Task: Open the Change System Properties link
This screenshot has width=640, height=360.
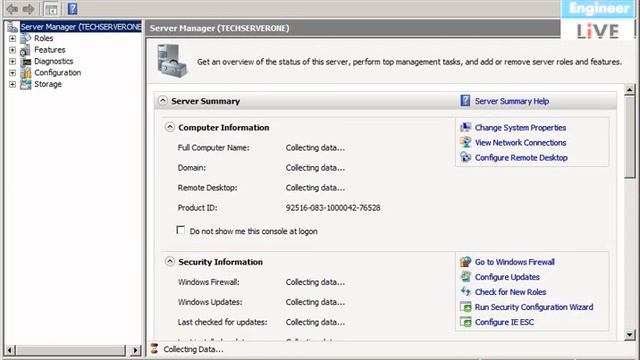Action: point(520,128)
